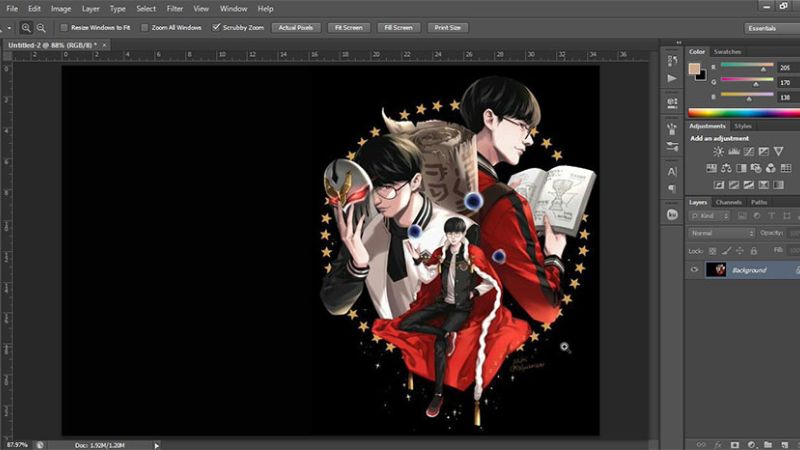Click the Actual Pixels button
Viewport: 800px width, 450px height.
click(x=296, y=28)
